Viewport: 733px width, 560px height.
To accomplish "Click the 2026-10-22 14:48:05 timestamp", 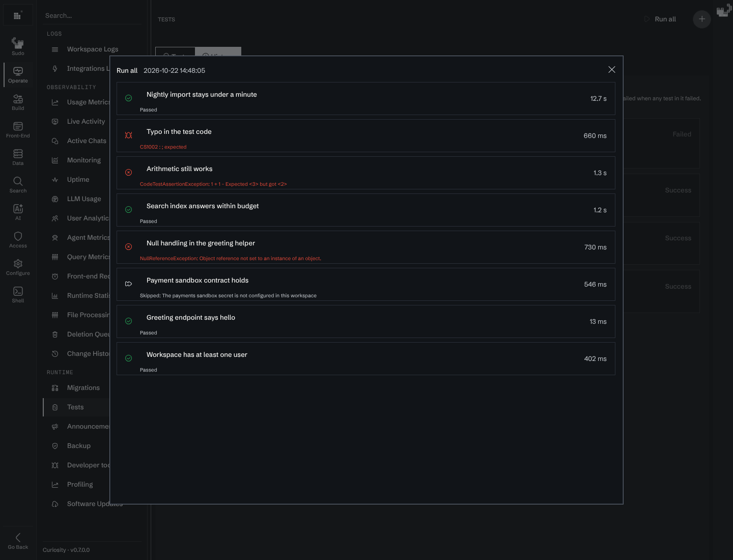I will coord(174,71).
